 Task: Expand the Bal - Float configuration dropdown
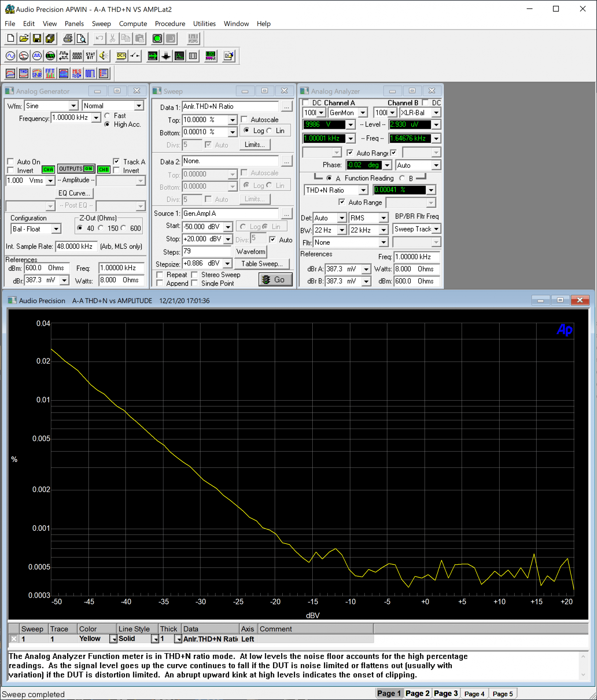(57, 229)
